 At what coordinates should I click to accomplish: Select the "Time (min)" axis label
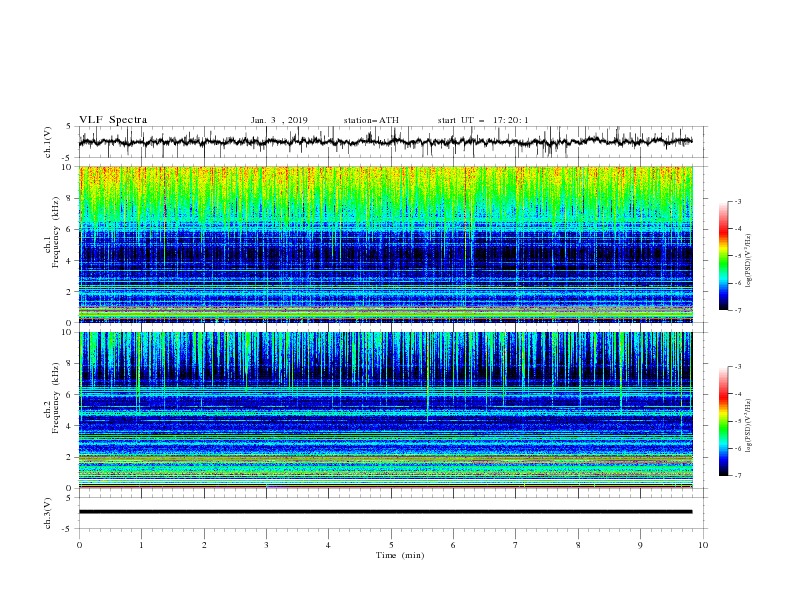tap(400, 555)
